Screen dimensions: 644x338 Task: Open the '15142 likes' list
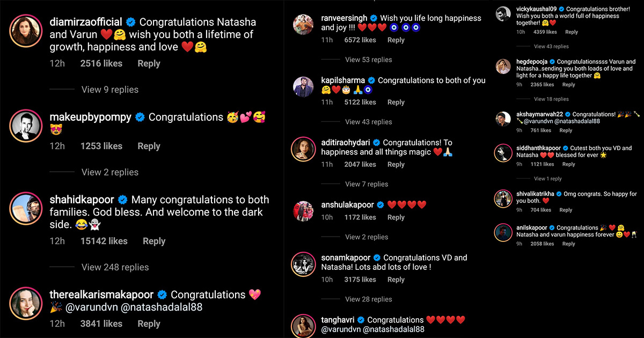(x=104, y=241)
